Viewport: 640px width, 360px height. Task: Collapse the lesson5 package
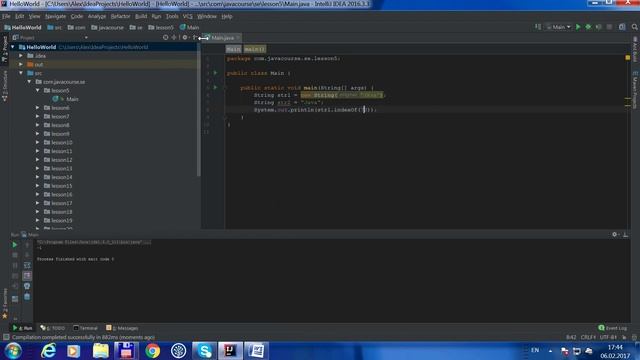38,90
